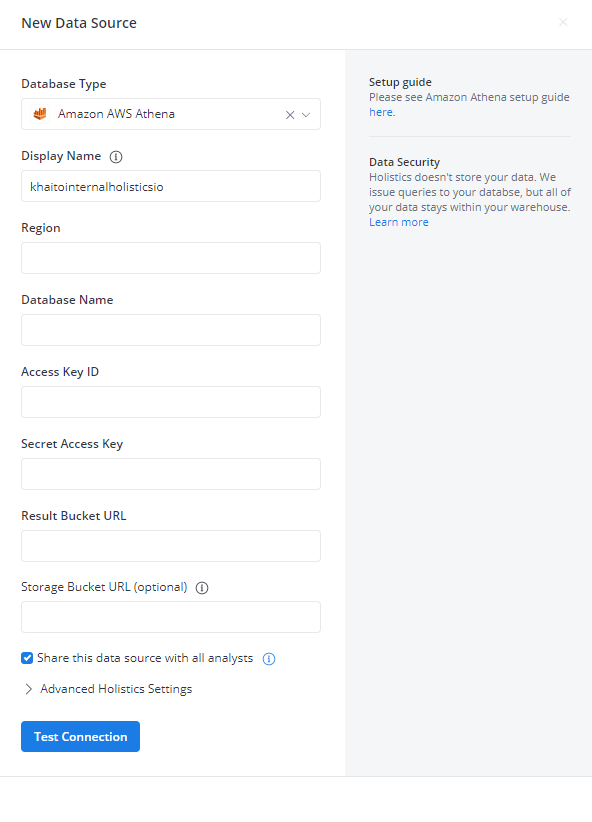
Task: Click the Display Name info icon
Action: tap(116, 157)
